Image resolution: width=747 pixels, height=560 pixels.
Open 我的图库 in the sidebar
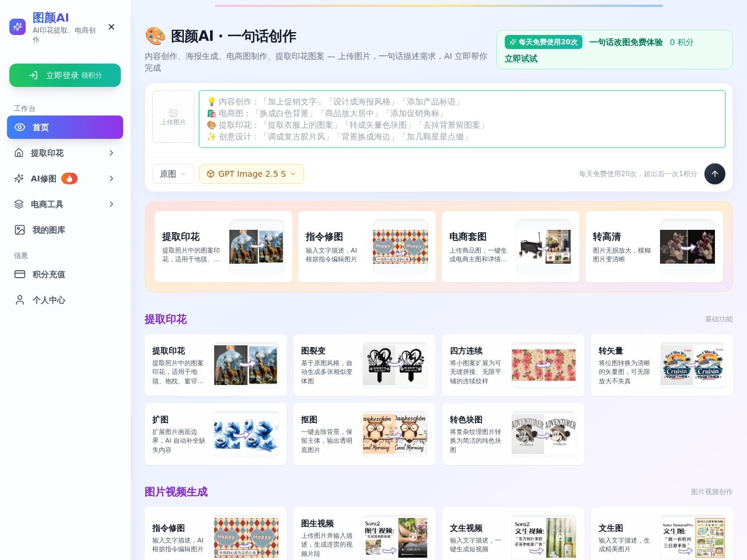pos(65,230)
